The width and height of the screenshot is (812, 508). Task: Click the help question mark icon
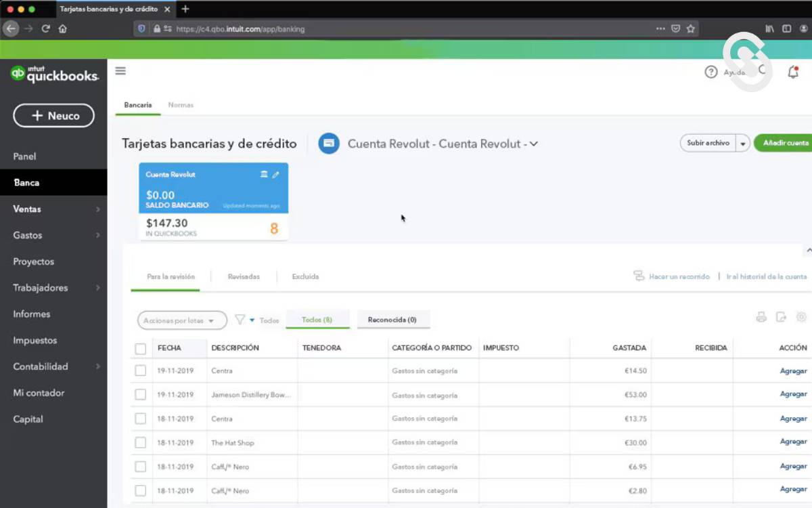click(710, 72)
